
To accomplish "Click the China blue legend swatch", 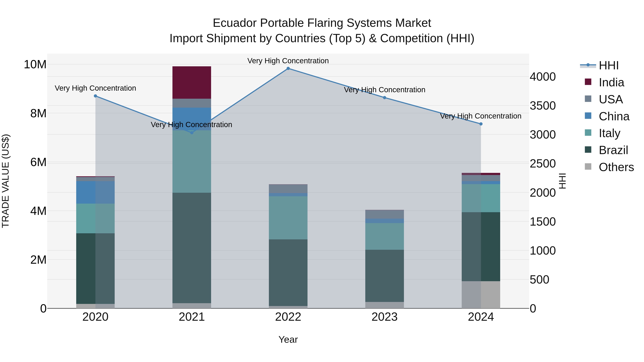I will 588,116.
